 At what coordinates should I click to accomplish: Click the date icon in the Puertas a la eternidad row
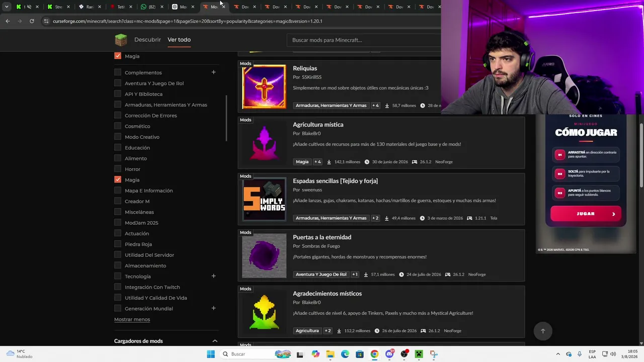click(x=401, y=275)
